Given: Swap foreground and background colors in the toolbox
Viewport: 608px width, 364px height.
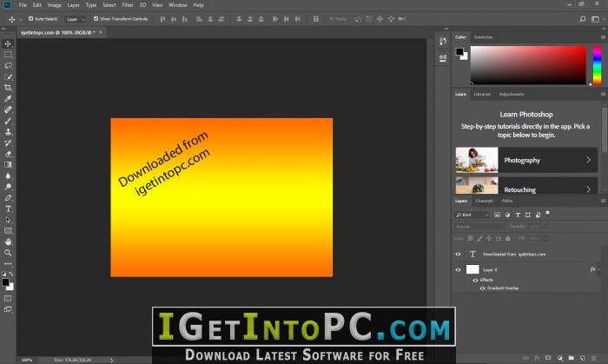Looking at the screenshot, I should tap(10, 274).
